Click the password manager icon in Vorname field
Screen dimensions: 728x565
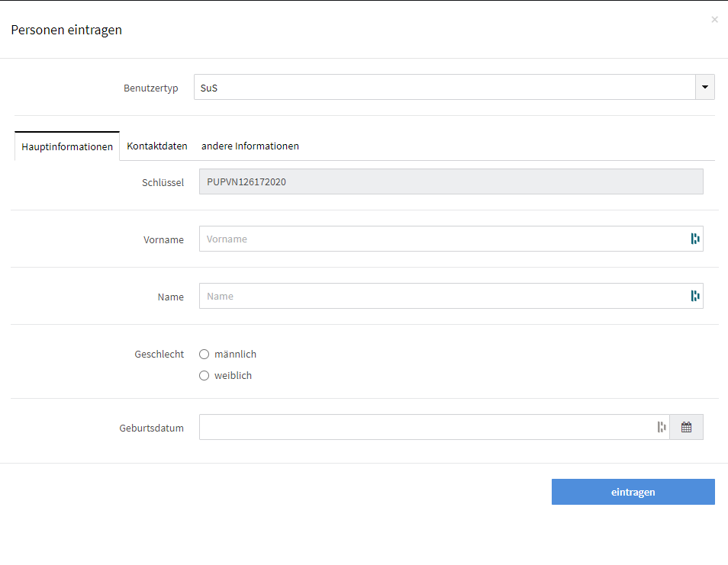(694, 239)
